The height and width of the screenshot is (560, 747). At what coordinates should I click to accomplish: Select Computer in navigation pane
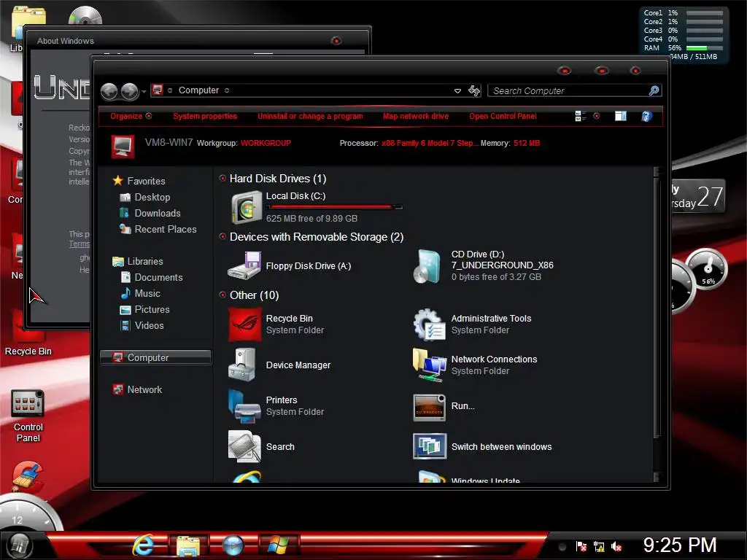155,357
